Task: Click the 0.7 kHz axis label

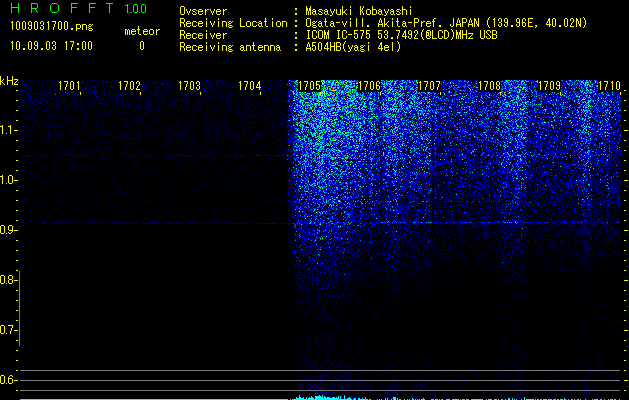Action: (x=7, y=330)
